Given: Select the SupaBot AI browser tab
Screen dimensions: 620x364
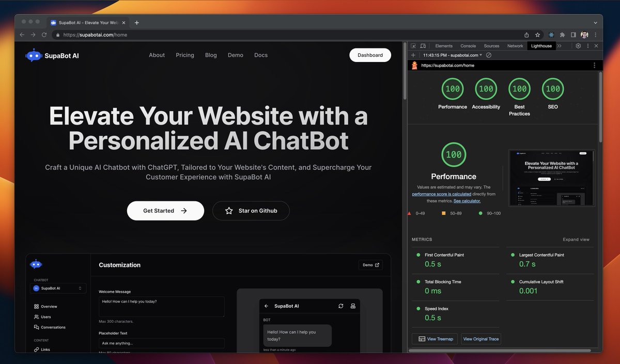Looking at the screenshot, I should 88,23.
